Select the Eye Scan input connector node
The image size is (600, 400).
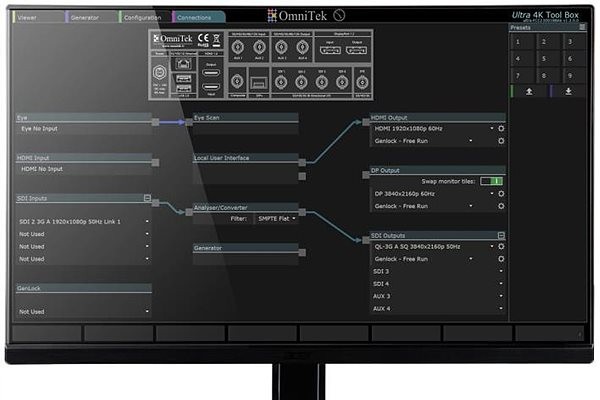coord(189,122)
